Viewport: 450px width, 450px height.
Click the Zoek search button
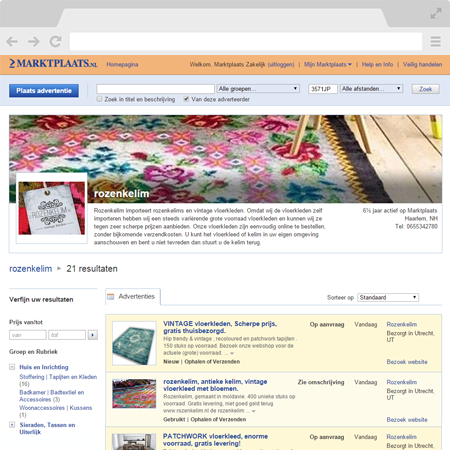[425, 89]
